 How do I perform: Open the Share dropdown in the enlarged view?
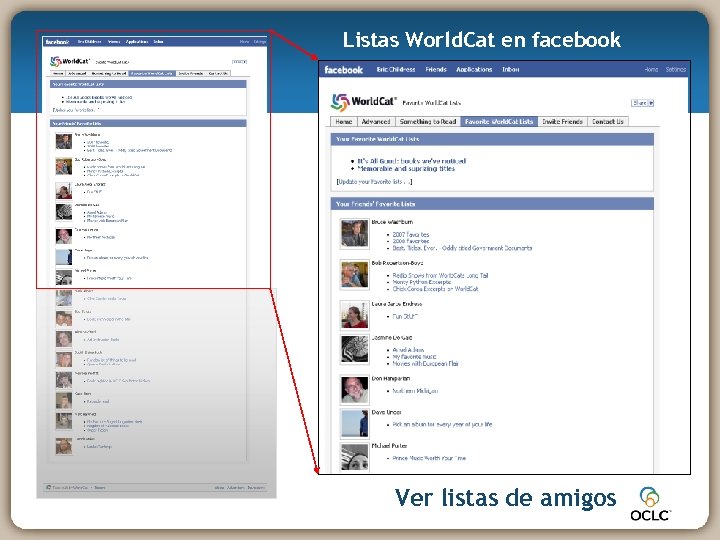[642, 103]
